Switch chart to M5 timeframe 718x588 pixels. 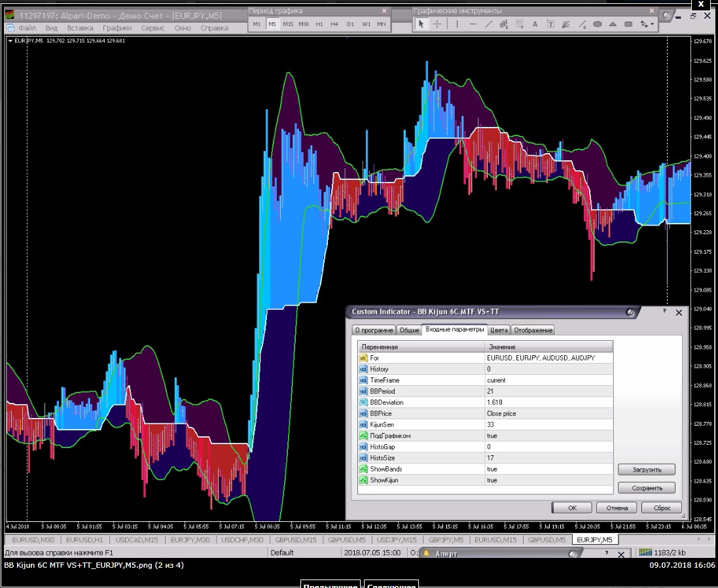pyautogui.click(x=272, y=24)
